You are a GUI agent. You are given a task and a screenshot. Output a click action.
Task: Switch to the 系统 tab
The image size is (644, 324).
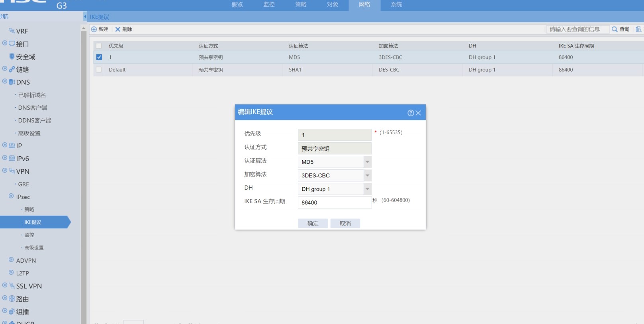pos(396,5)
